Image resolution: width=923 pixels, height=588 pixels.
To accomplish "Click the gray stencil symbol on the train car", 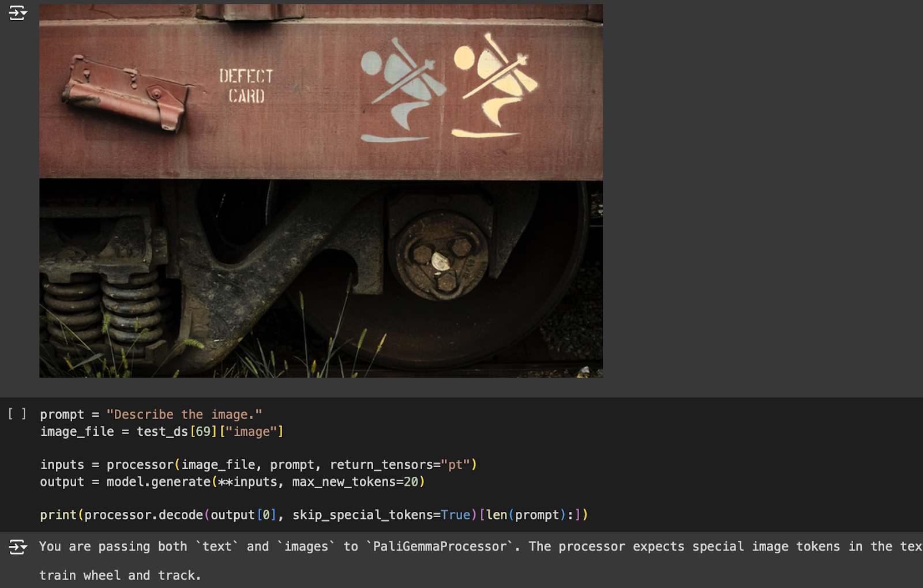I will click(403, 91).
